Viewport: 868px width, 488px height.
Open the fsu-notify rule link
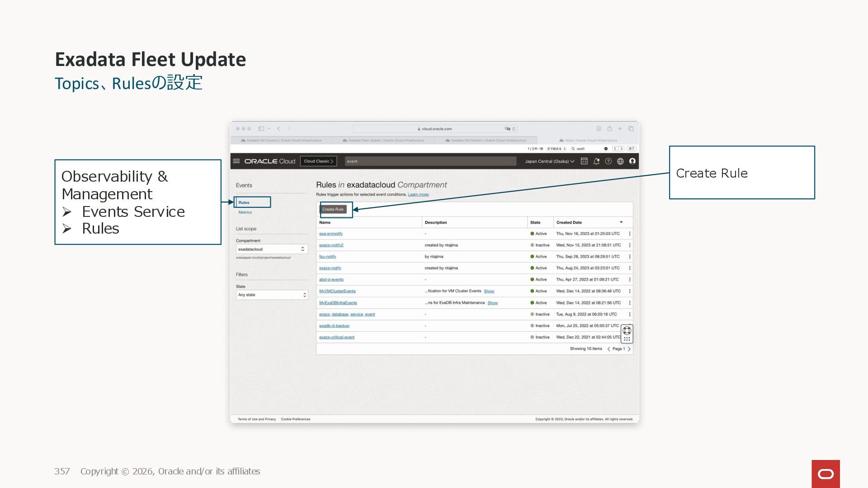pos(328,257)
